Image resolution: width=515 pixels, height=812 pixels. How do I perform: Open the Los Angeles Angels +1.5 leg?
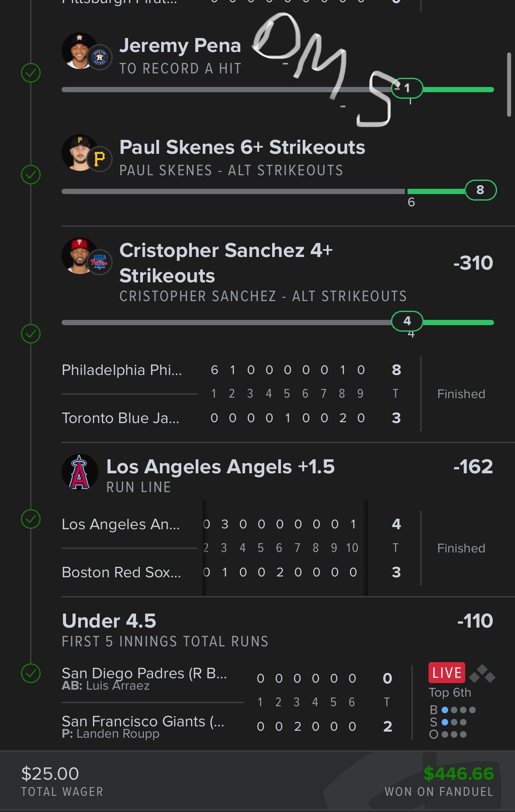coord(221,467)
